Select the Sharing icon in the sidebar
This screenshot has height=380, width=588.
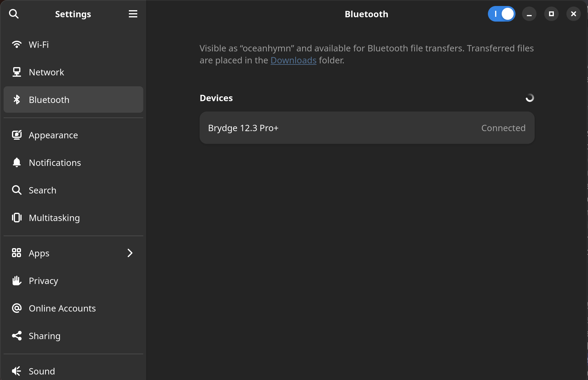coord(17,336)
